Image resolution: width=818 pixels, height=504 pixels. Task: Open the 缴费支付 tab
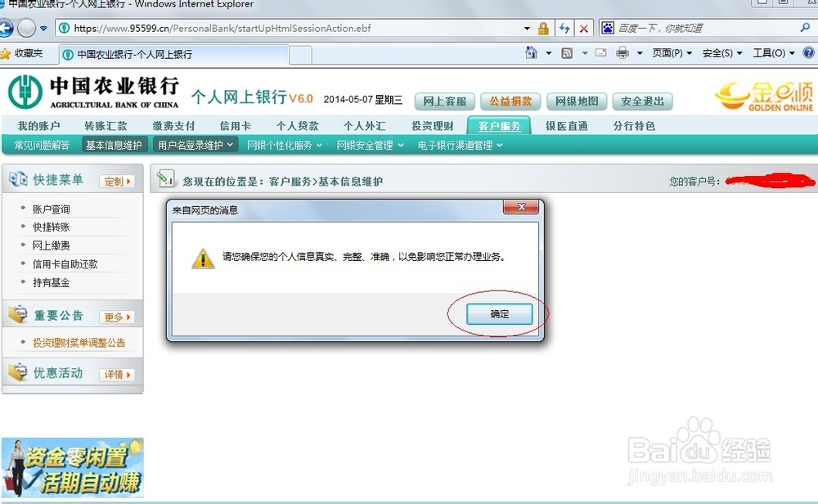[173, 126]
